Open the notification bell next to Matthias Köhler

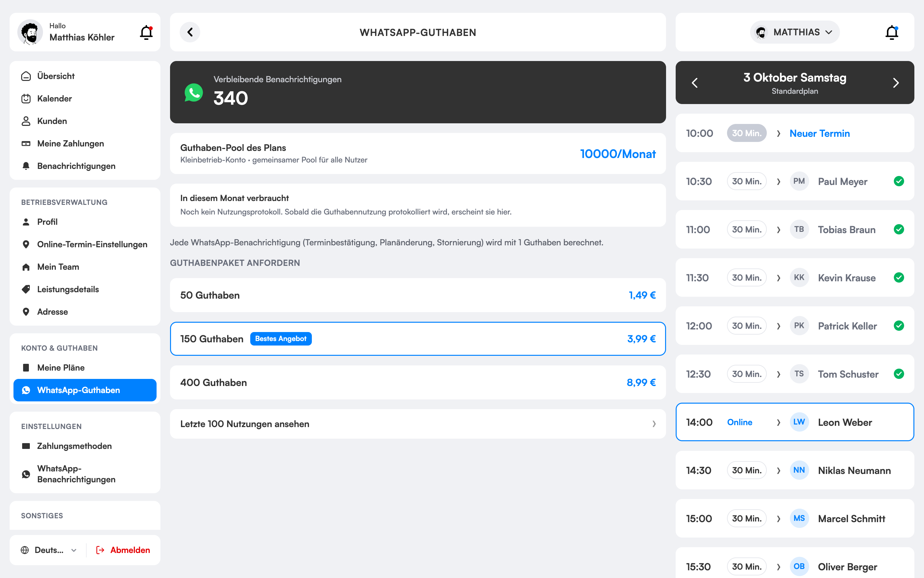coord(146,32)
